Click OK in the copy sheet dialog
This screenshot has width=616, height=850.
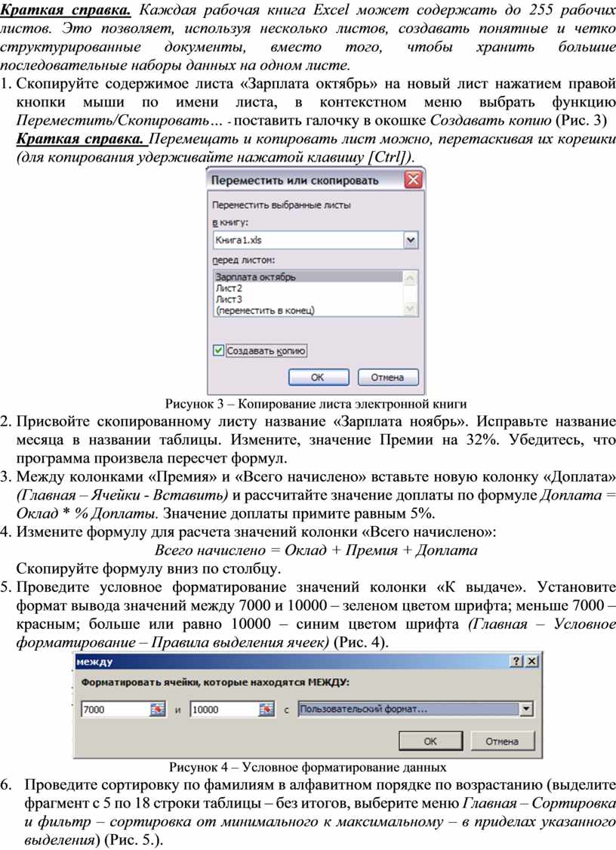[x=319, y=377]
